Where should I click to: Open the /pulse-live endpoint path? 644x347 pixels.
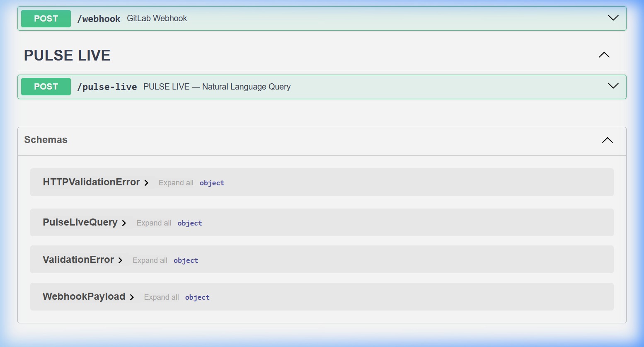click(x=107, y=87)
